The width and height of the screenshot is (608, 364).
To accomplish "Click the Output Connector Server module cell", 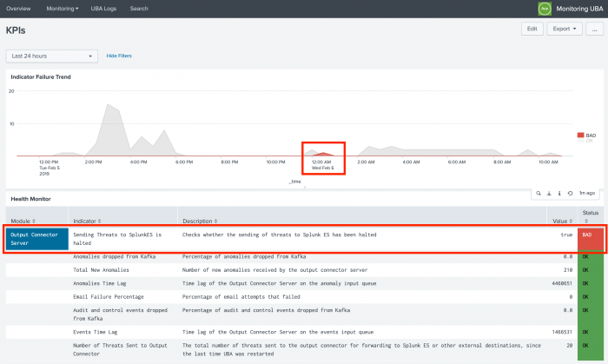I will [36, 239].
